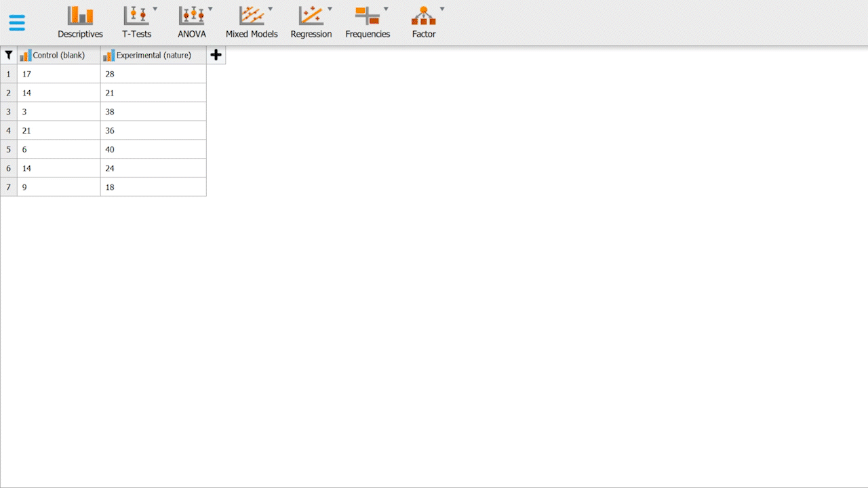
Task: Select Control cell with value 17
Action: (x=59, y=74)
